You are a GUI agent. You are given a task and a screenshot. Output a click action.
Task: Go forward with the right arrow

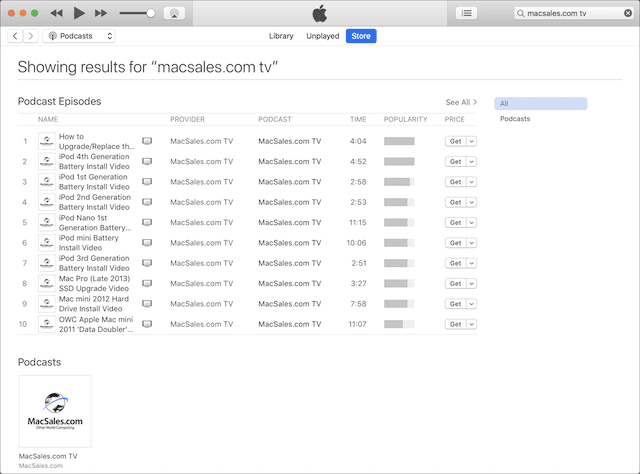(30, 36)
